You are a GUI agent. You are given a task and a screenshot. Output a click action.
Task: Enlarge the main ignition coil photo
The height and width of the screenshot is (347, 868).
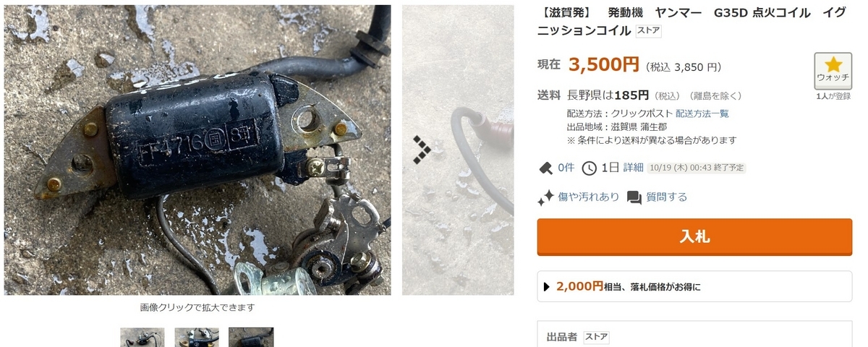[x=197, y=150]
